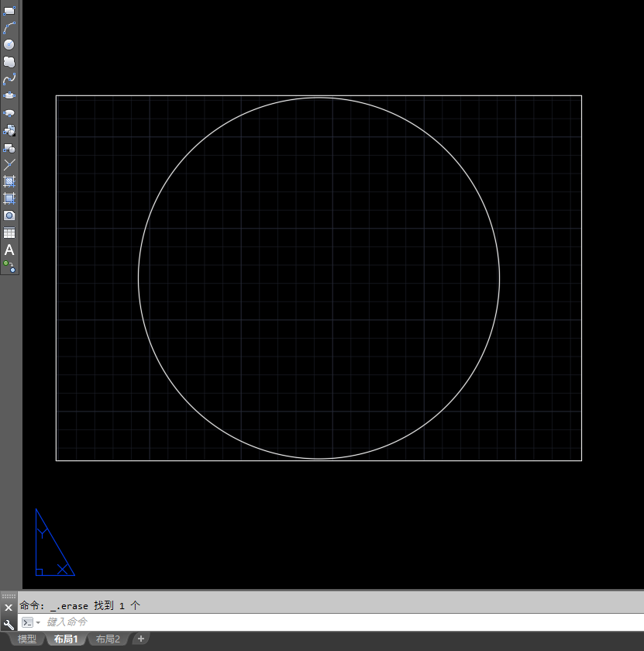Select the Circle draw tool
This screenshot has height=651, width=644.
click(9, 44)
